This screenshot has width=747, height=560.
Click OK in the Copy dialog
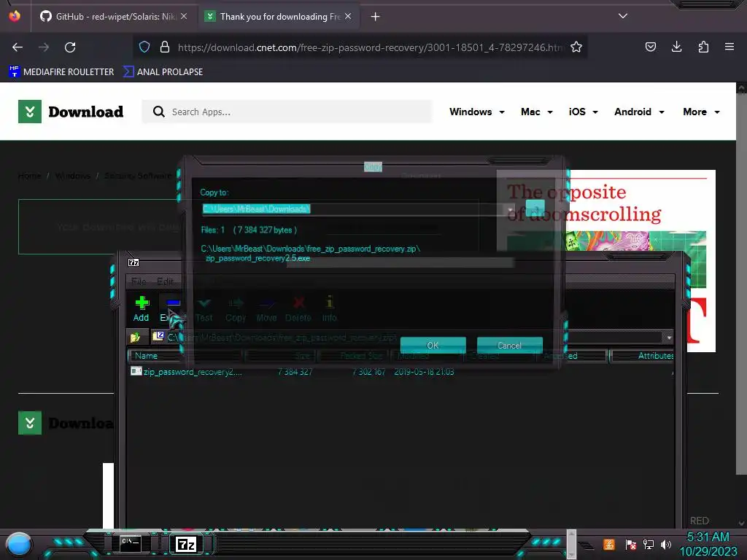click(433, 345)
